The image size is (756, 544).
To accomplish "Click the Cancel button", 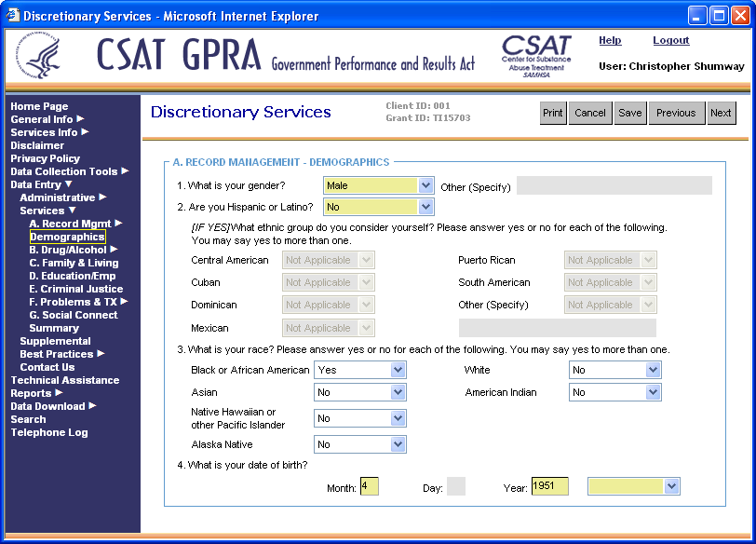I will (x=590, y=113).
